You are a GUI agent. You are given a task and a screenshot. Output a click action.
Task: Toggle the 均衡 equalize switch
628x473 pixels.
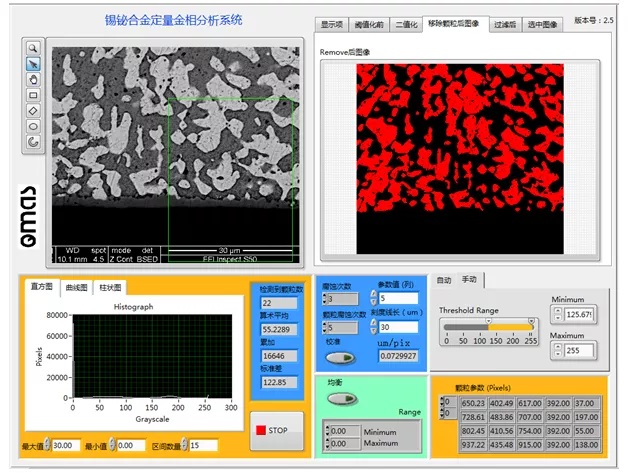click(342, 398)
